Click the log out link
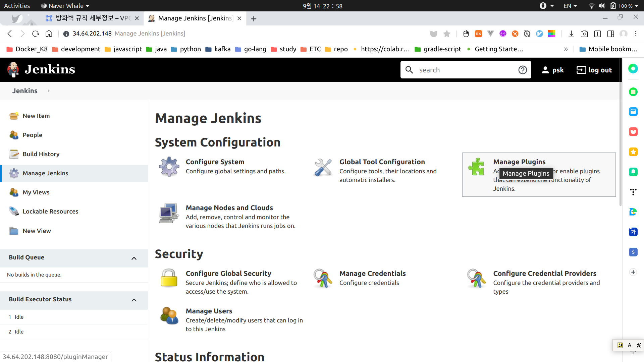Viewport: 644px width, 362px height. (594, 70)
